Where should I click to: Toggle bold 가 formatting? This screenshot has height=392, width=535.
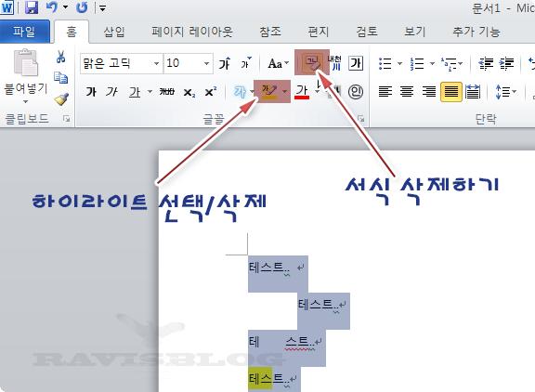click(91, 92)
